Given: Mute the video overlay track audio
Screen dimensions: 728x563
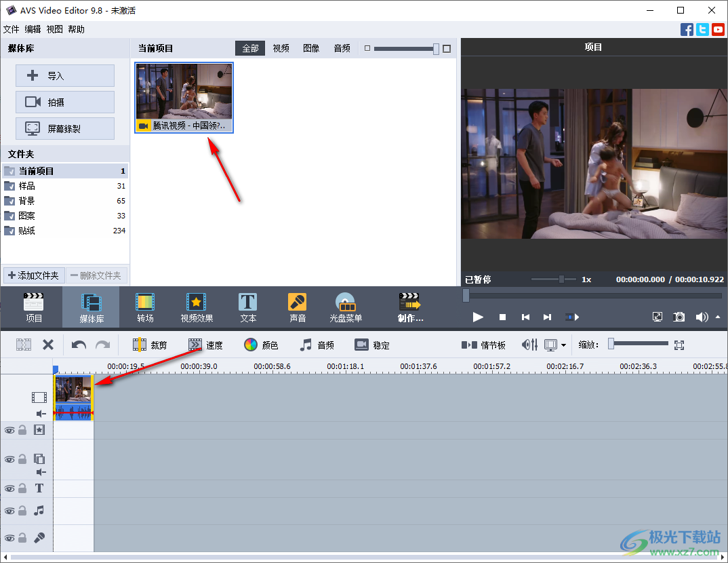Looking at the screenshot, I should tap(41, 472).
